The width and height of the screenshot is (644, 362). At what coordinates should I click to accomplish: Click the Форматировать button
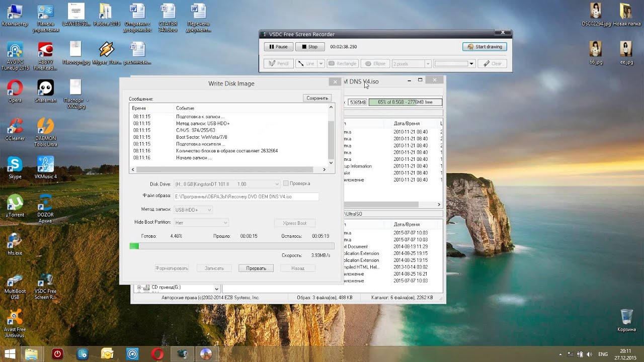pyautogui.click(x=172, y=268)
